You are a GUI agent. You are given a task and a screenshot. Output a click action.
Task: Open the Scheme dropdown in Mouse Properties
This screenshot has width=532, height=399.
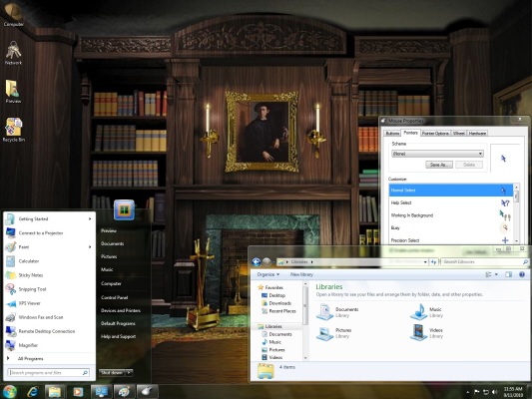pyautogui.click(x=437, y=154)
